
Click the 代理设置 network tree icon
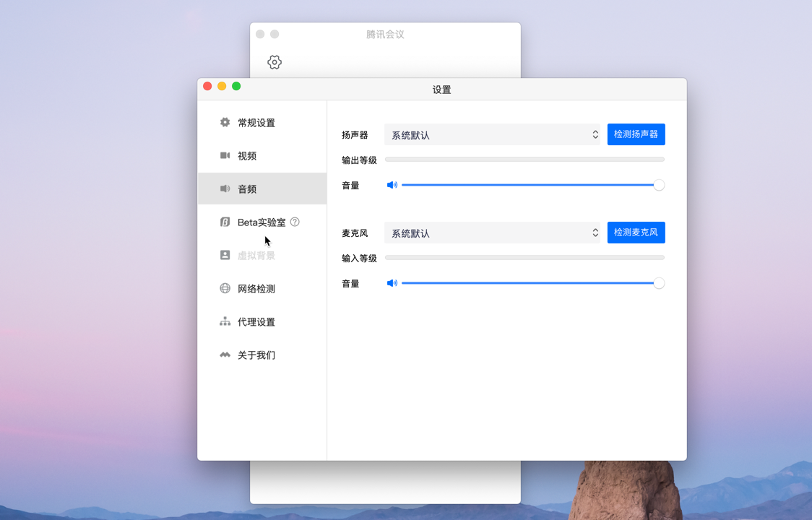click(225, 321)
